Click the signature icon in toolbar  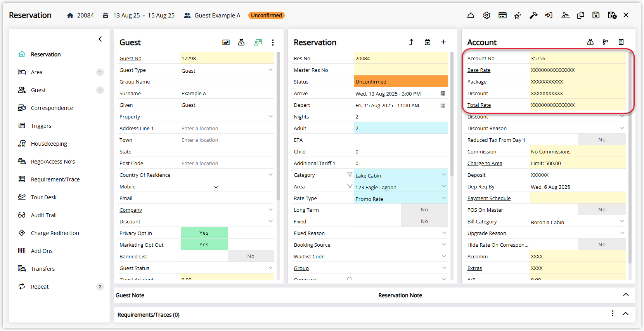[565, 15]
